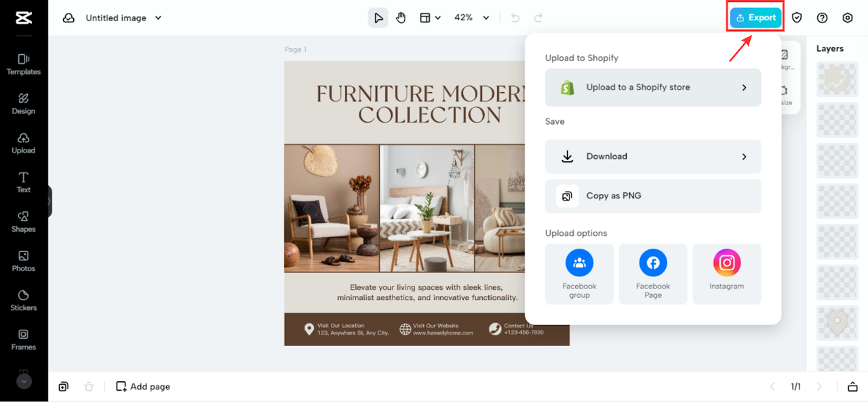The image size is (868, 403).
Task: Click the CapCut logo icon
Action: (x=24, y=18)
